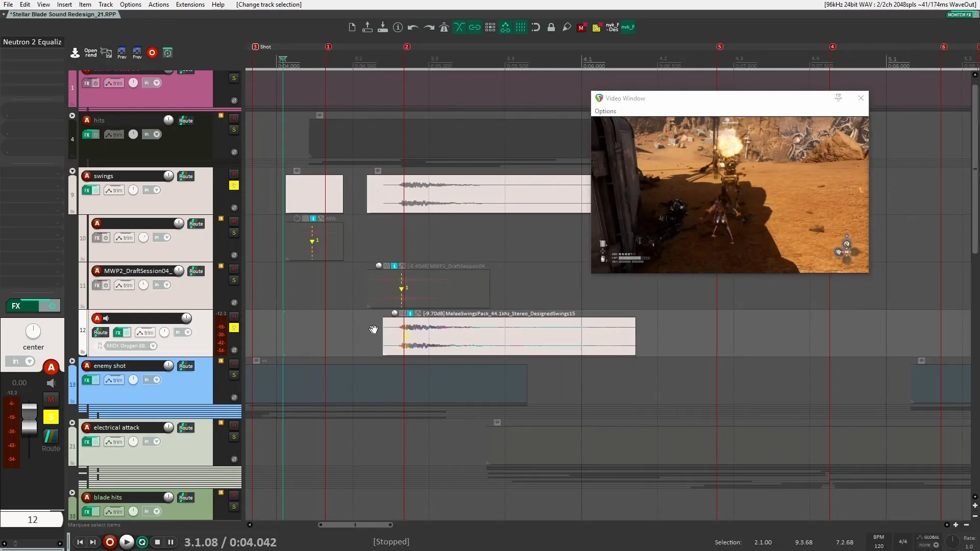Click the Redo arrow on the toolbar
This screenshot has width=980, height=551.
tap(428, 27)
